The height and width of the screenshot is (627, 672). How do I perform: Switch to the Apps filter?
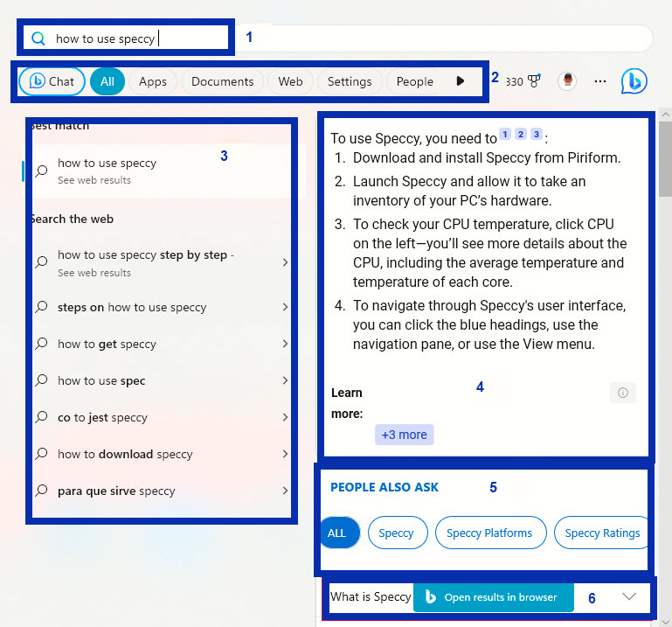(x=153, y=81)
